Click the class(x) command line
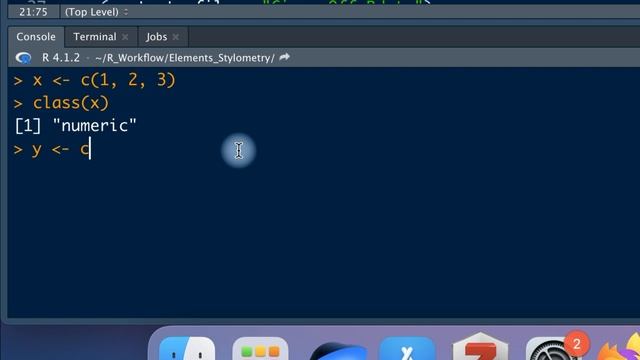The width and height of the screenshot is (640, 360). [61, 103]
